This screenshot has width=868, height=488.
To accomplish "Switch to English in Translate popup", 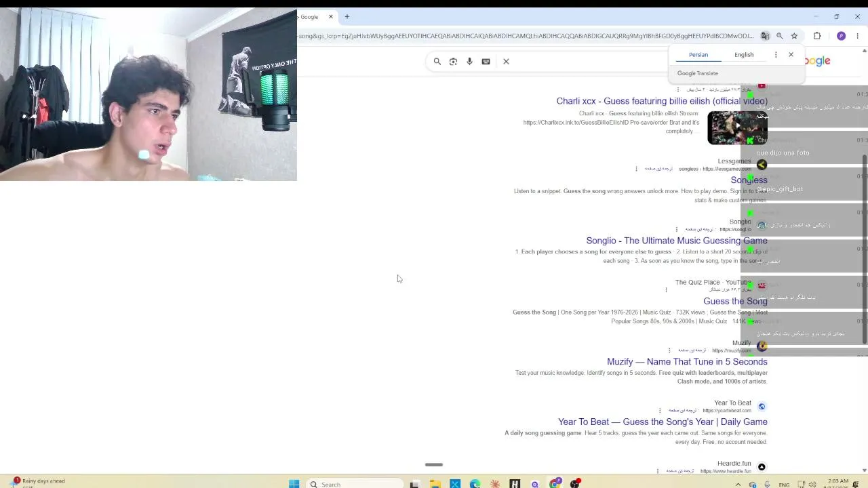I will coord(744,55).
